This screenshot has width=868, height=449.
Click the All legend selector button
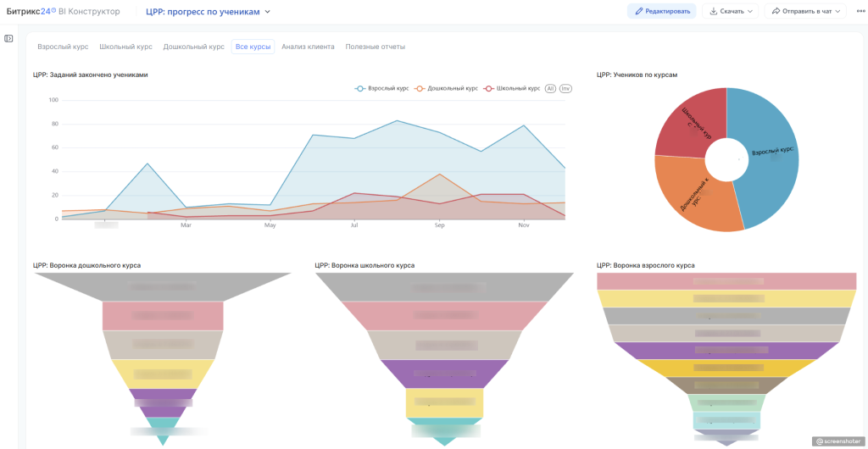pos(550,88)
